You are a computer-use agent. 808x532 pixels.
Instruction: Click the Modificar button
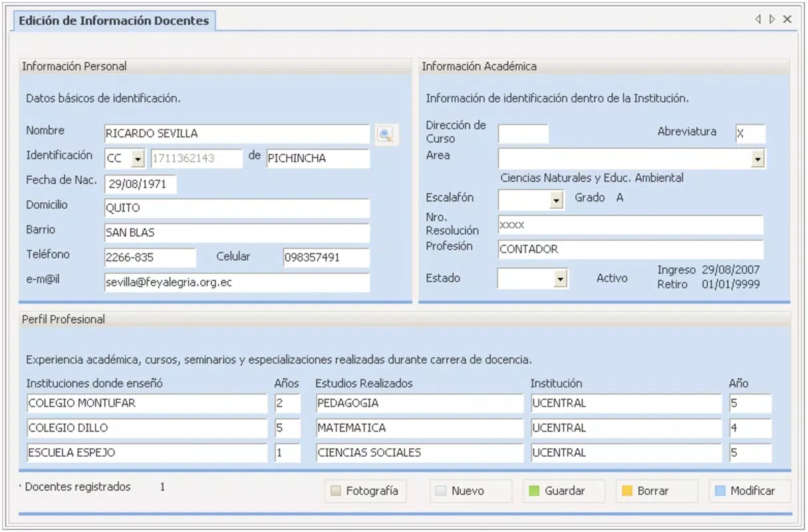click(x=750, y=491)
